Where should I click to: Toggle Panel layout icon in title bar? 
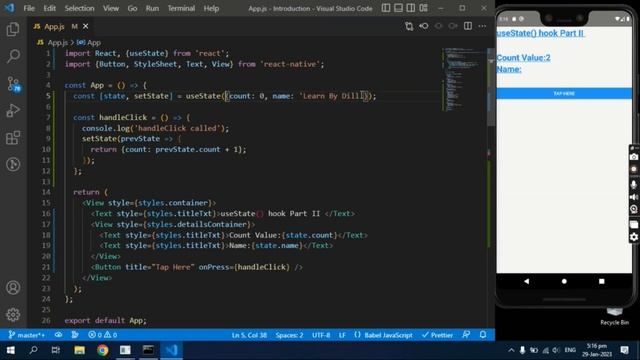coord(398,8)
